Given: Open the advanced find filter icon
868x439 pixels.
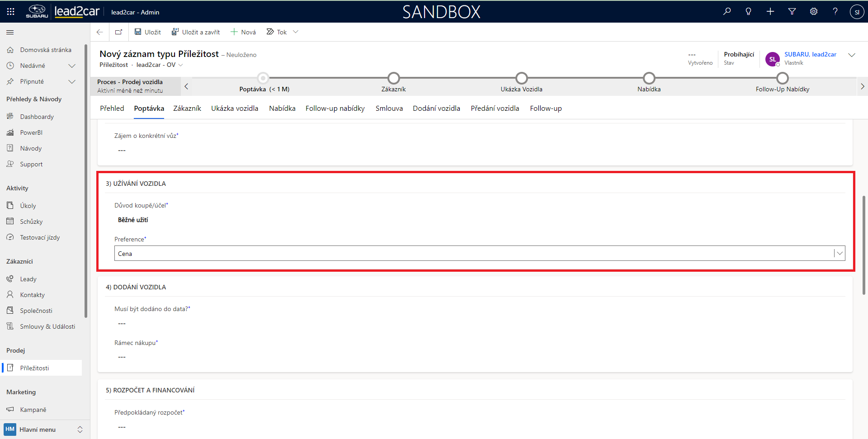Looking at the screenshot, I should click(792, 12).
